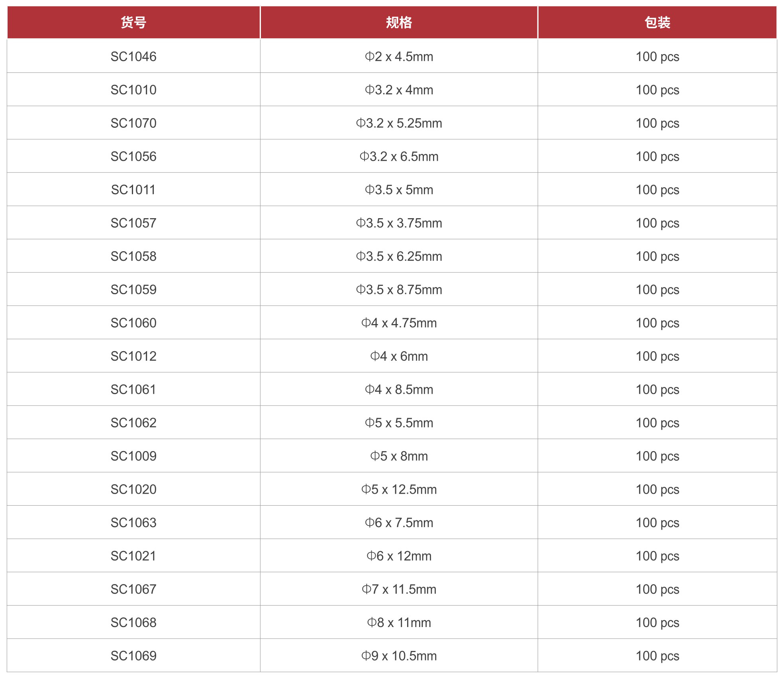Click the 货号 column header

coord(133,22)
